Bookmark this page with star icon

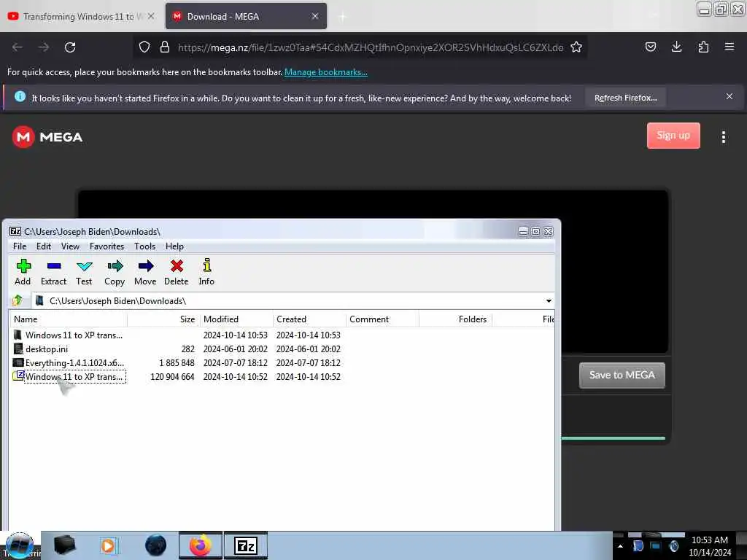tap(576, 47)
